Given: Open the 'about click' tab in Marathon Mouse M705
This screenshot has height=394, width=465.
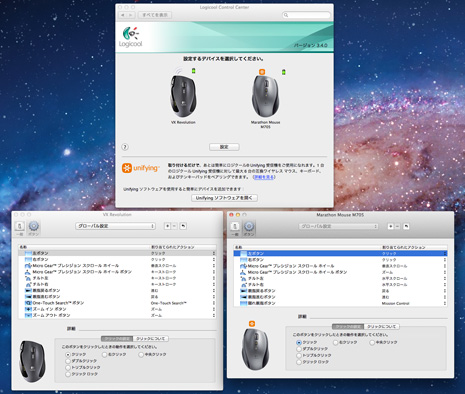Looking at the screenshot, I should click(x=382, y=327).
